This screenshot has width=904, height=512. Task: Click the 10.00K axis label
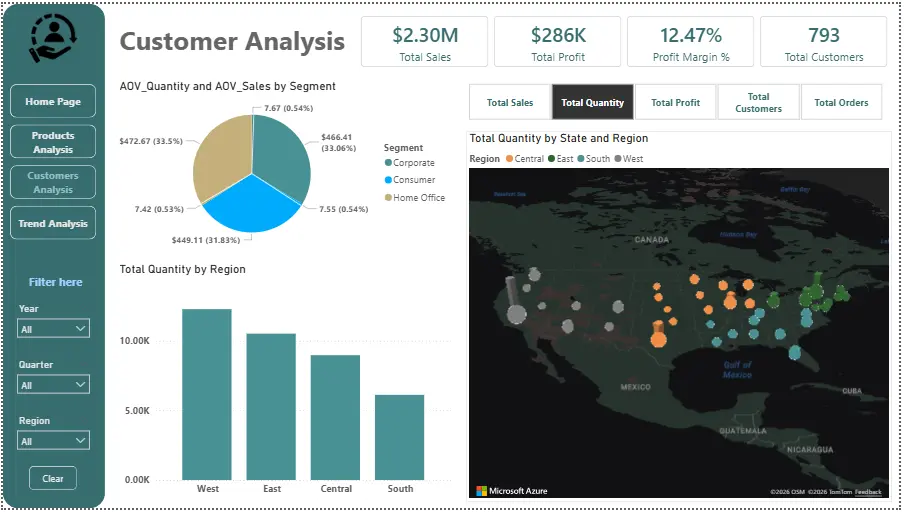click(135, 341)
